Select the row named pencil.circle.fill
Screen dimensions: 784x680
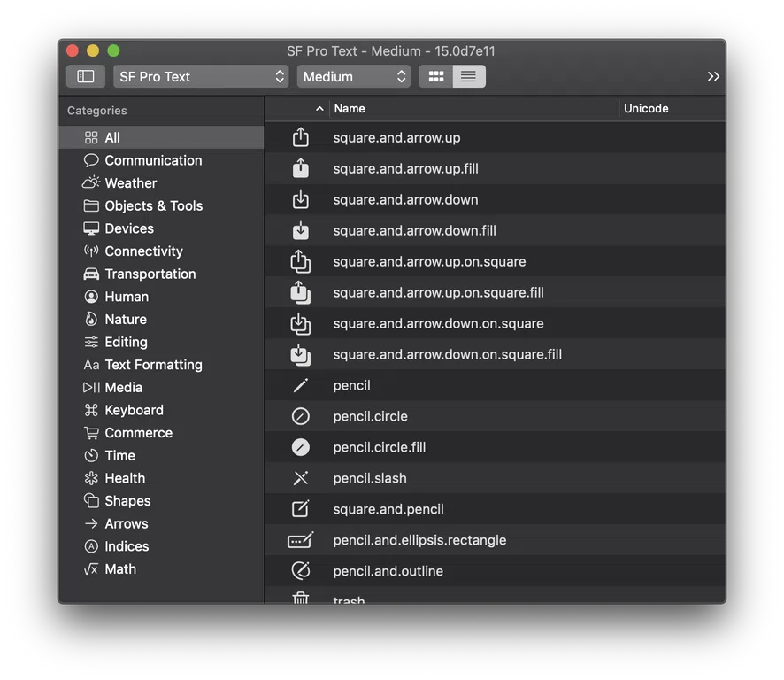(x=495, y=447)
